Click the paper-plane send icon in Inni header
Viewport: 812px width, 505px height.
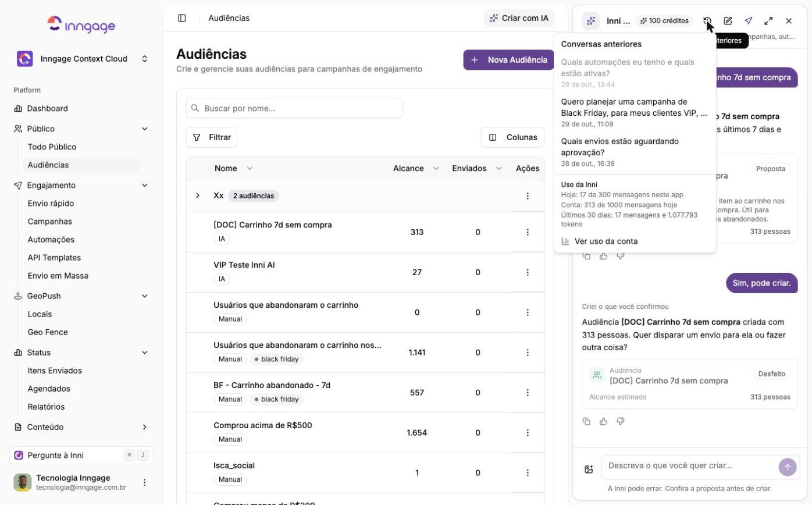749,21
